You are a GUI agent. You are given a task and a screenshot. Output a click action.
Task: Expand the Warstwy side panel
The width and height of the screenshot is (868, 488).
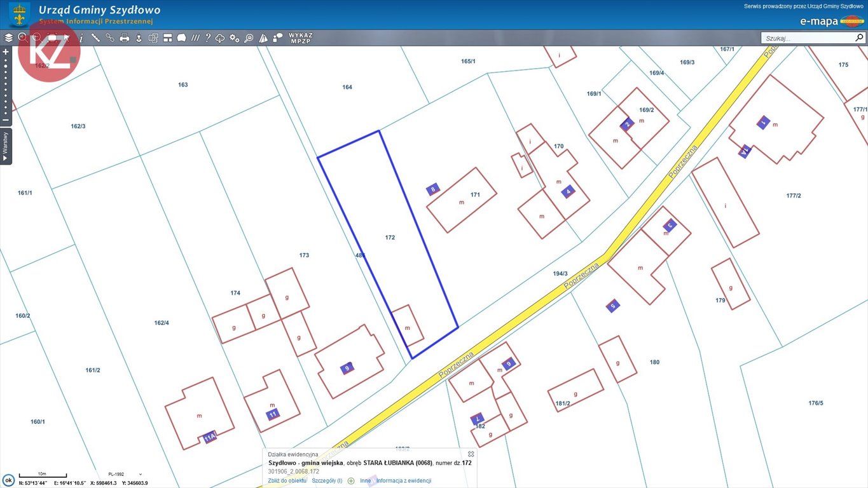click(x=6, y=146)
